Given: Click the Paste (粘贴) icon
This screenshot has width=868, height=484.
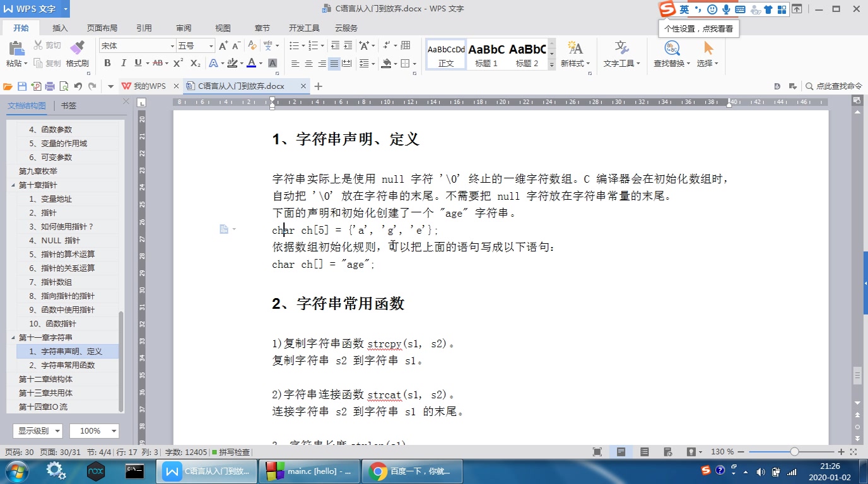Looking at the screenshot, I should point(16,48).
